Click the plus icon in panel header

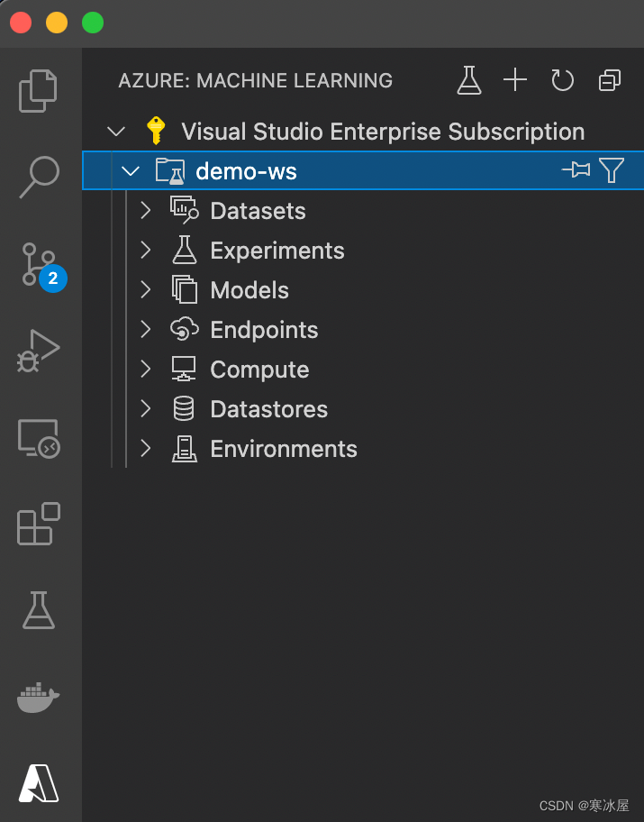coord(515,80)
